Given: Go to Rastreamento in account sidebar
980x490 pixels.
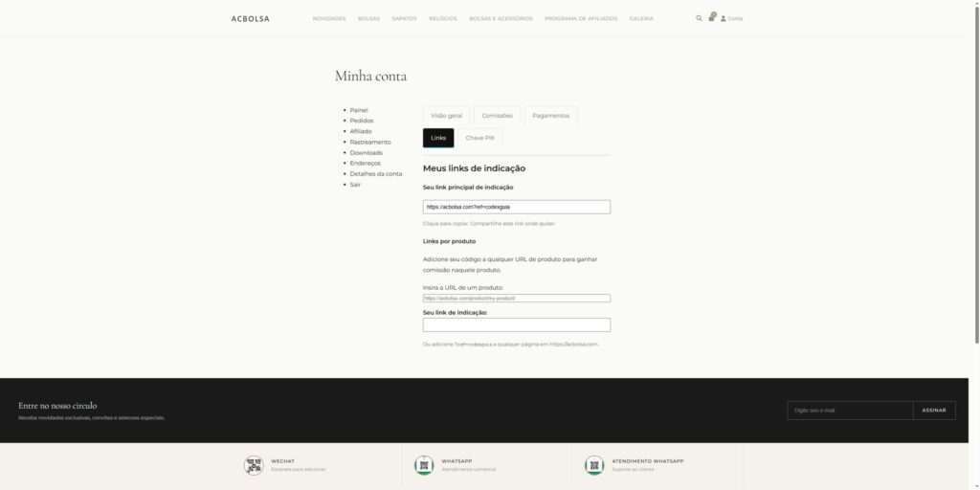Looking at the screenshot, I should click(370, 142).
